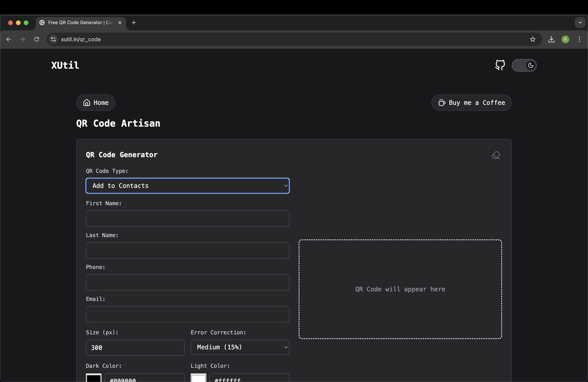
Task: Go to Home page button
Action: click(96, 103)
